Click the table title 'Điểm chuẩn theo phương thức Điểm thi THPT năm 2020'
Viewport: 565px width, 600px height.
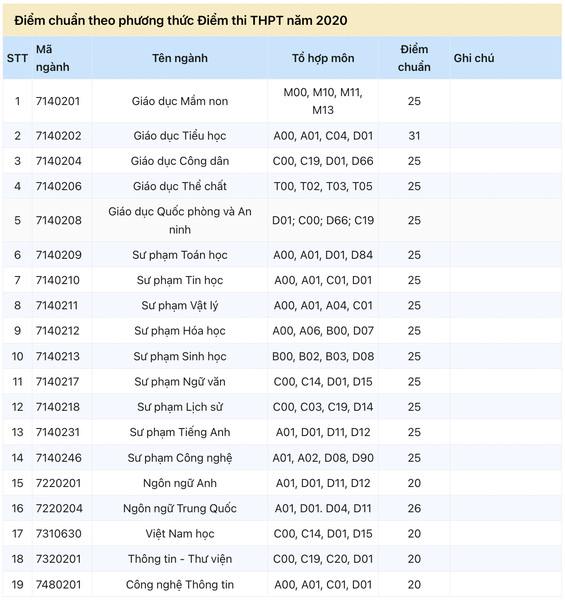point(181,20)
